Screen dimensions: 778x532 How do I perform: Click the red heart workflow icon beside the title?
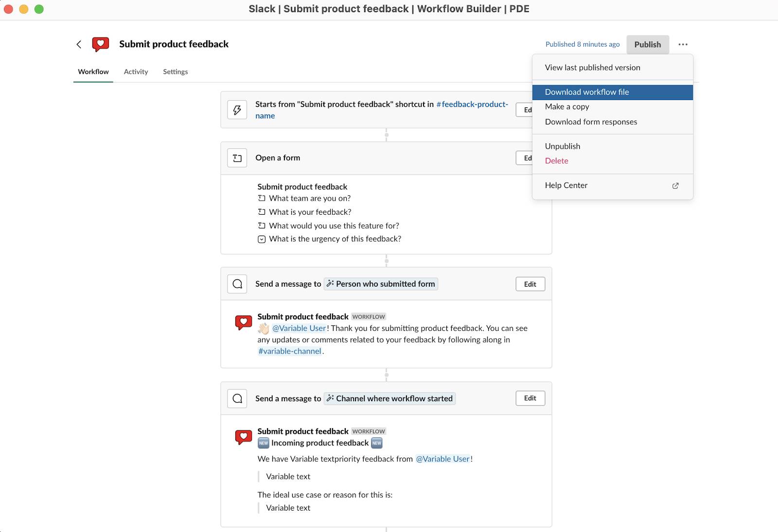click(x=100, y=44)
